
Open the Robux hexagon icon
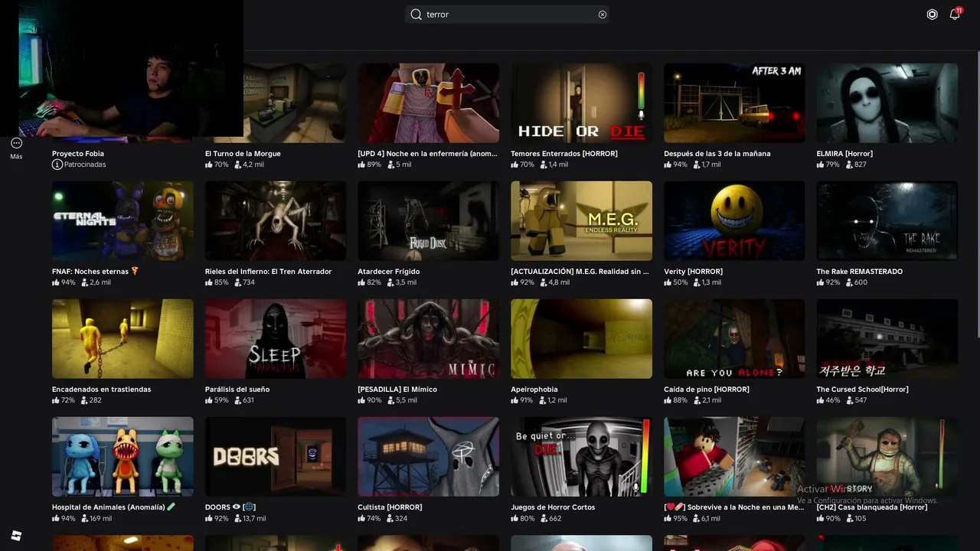pos(932,15)
